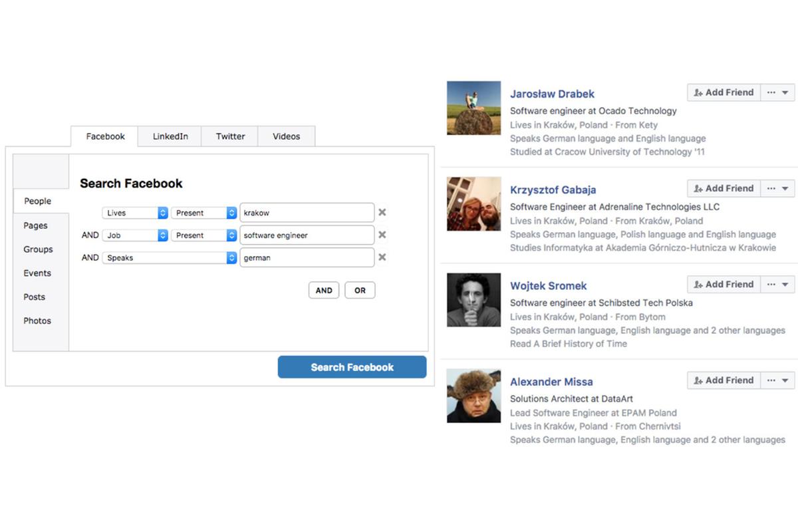Image resolution: width=798 pixels, height=532 pixels.
Task: Switch to the LinkedIn tab
Action: point(170,136)
